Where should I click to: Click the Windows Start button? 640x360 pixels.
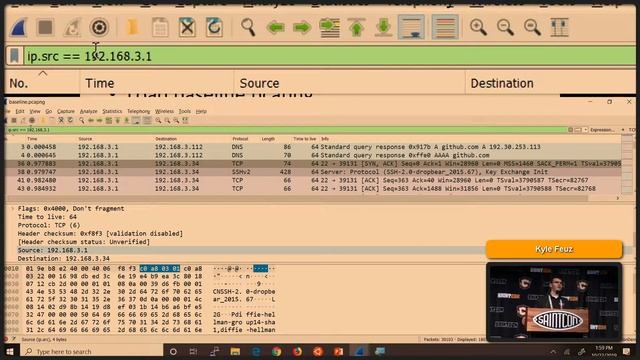pos(10,351)
